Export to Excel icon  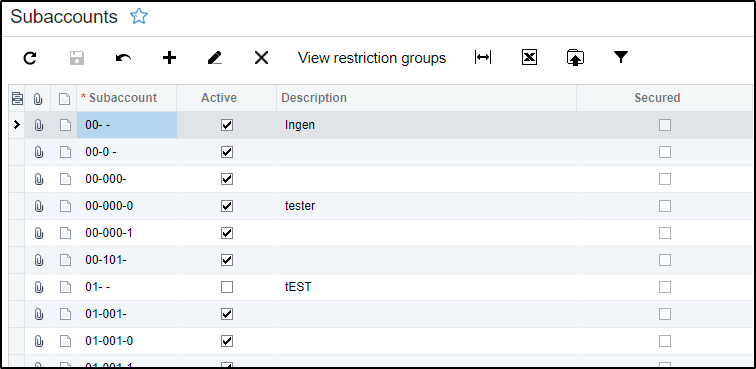tap(529, 58)
